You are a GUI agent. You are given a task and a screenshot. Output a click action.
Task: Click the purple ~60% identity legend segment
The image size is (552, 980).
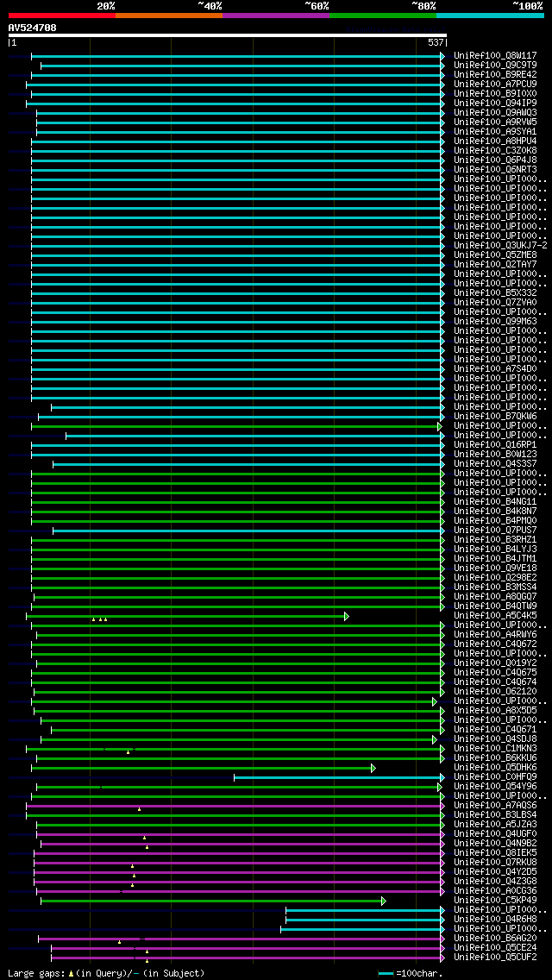coord(276,15)
